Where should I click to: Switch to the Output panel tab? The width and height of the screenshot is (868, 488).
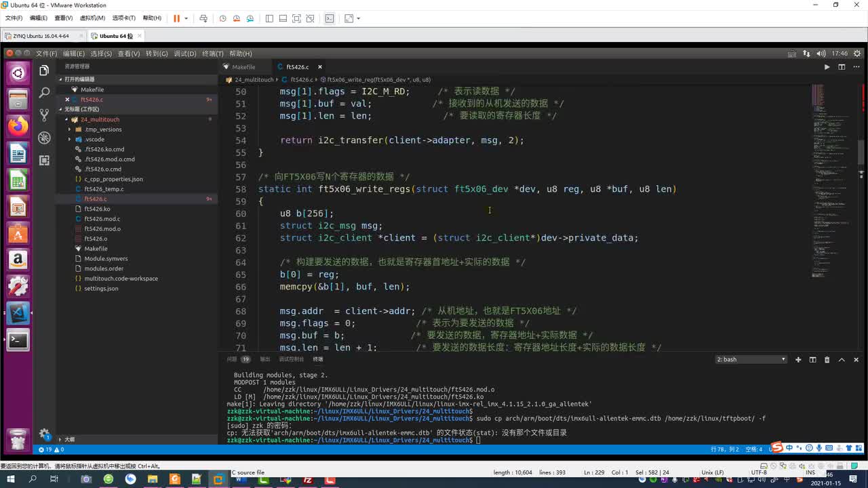[x=264, y=359]
